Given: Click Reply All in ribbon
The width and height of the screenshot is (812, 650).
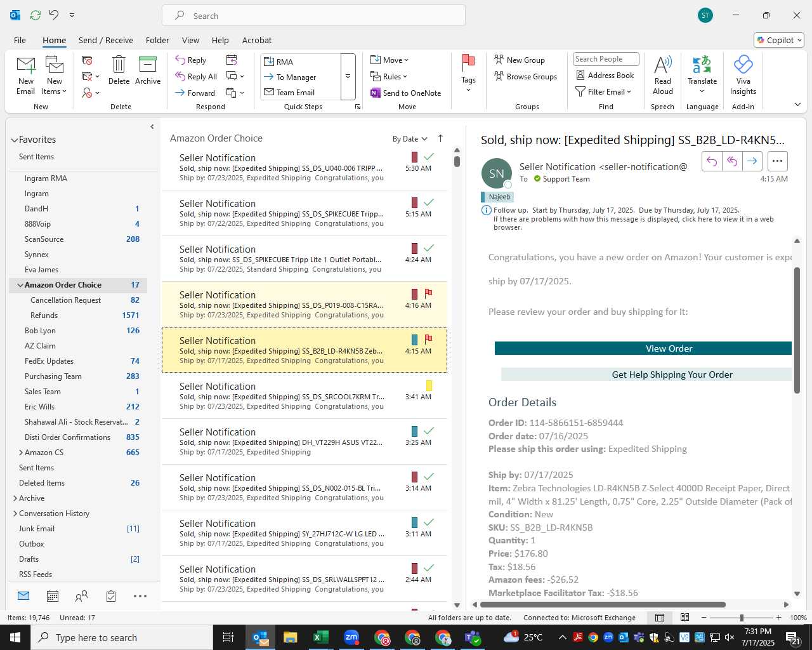Looking at the screenshot, I should pyautogui.click(x=196, y=77).
